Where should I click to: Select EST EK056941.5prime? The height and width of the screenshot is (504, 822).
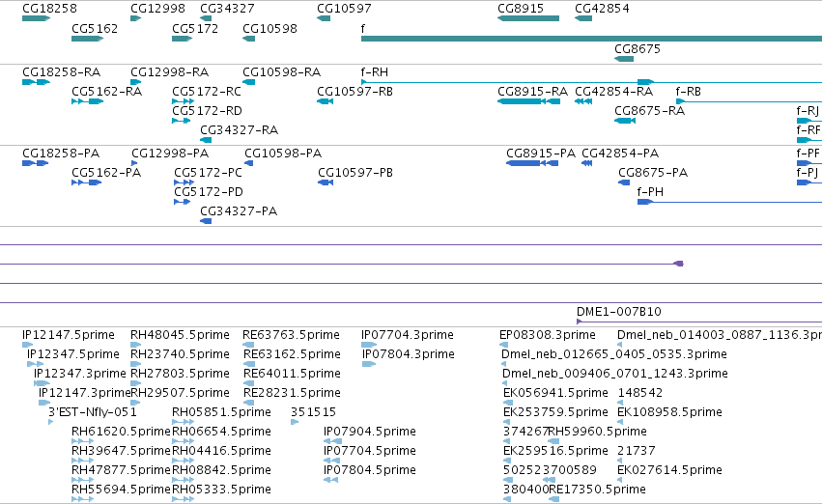point(555,392)
